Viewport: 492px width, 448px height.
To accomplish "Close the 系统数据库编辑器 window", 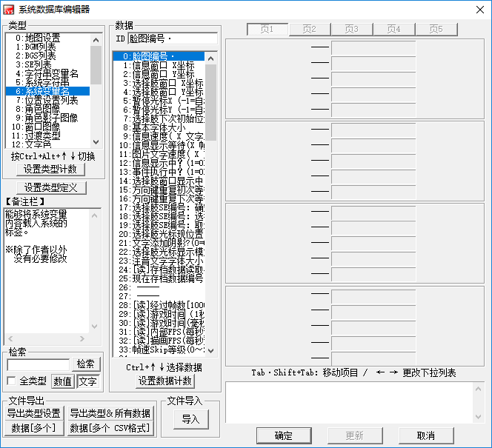I will (479, 10).
